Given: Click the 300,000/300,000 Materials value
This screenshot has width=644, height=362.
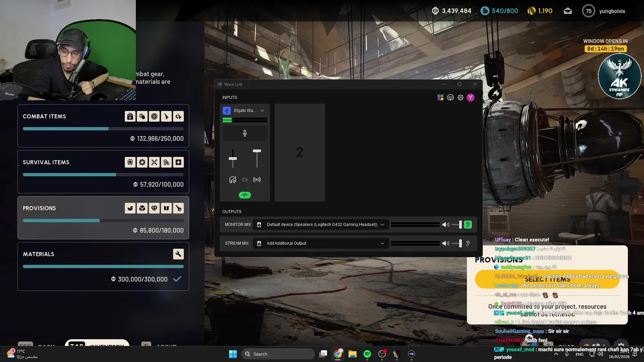Looking at the screenshot, I should (x=142, y=279).
